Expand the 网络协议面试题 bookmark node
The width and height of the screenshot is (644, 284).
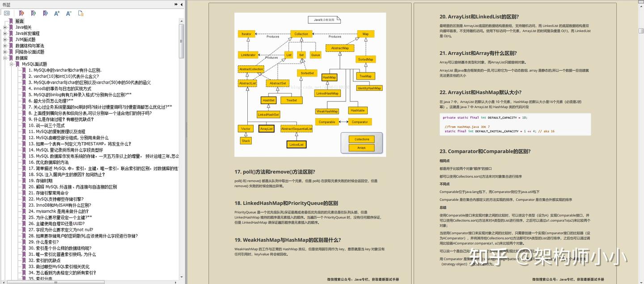click(x=5, y=52)
